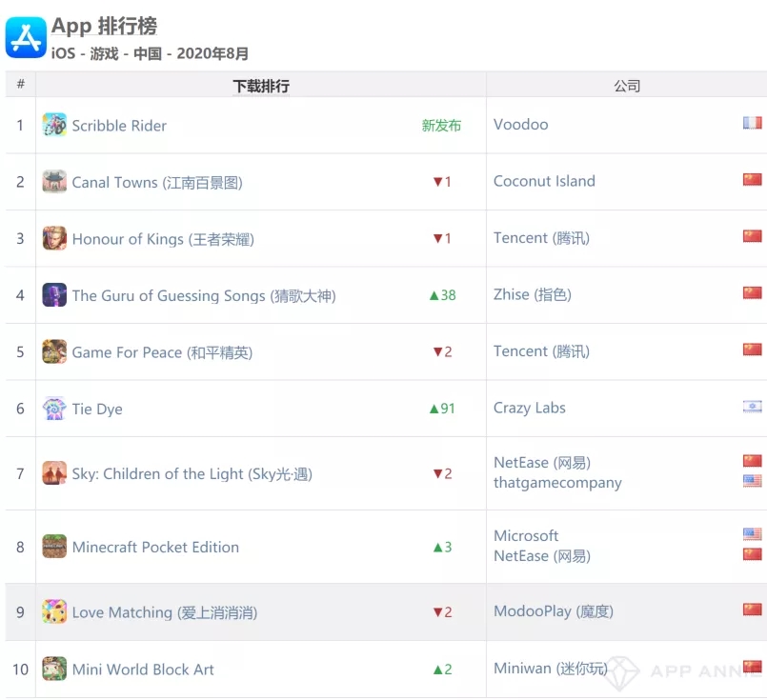Click the Minecraft Pocket Edition icon

54,547
